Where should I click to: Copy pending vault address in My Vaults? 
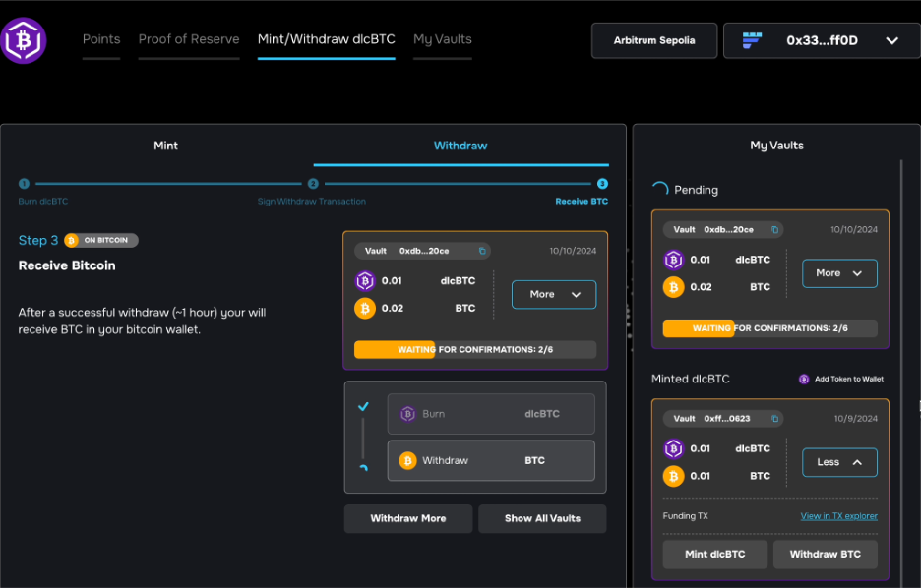click(x=774, y=230)
